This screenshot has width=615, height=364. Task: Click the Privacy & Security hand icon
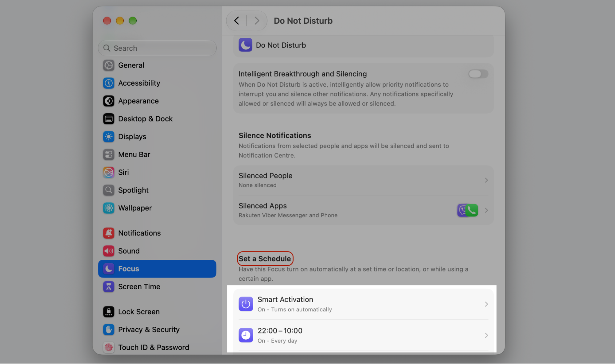[109, 330]
